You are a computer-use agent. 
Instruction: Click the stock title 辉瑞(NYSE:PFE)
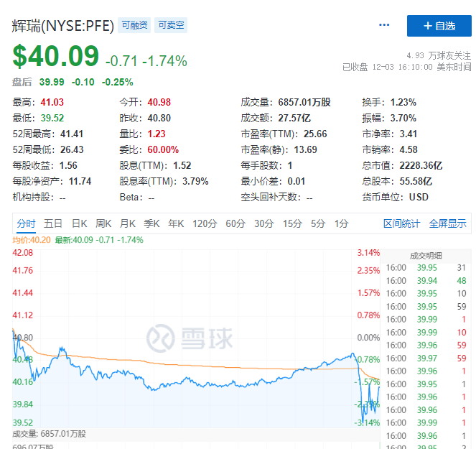click(x=63, y=26)
